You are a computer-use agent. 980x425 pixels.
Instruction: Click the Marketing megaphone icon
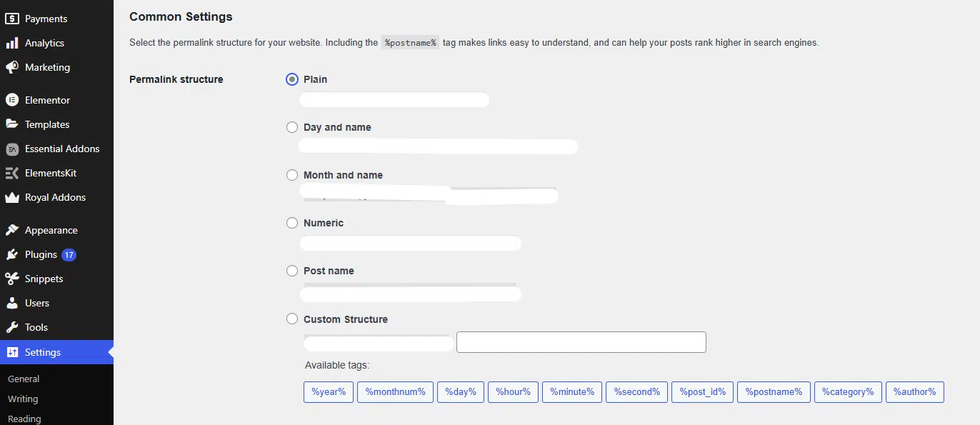click(11, 67)
